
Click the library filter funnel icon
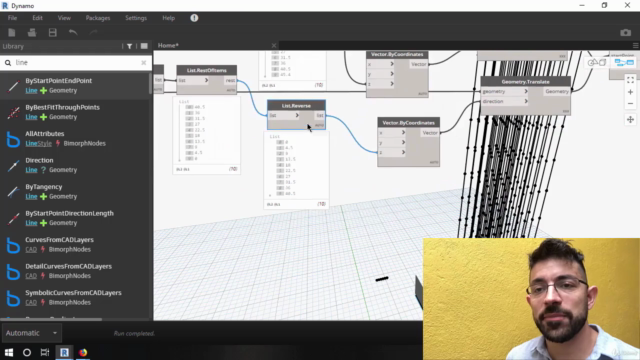click(x=129, y=46)
